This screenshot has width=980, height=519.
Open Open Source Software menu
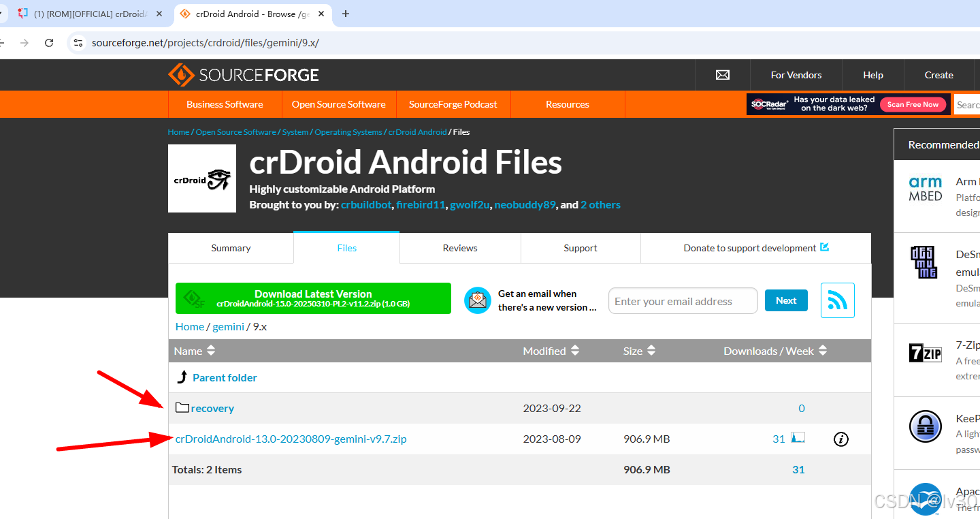tap(339, 104)
